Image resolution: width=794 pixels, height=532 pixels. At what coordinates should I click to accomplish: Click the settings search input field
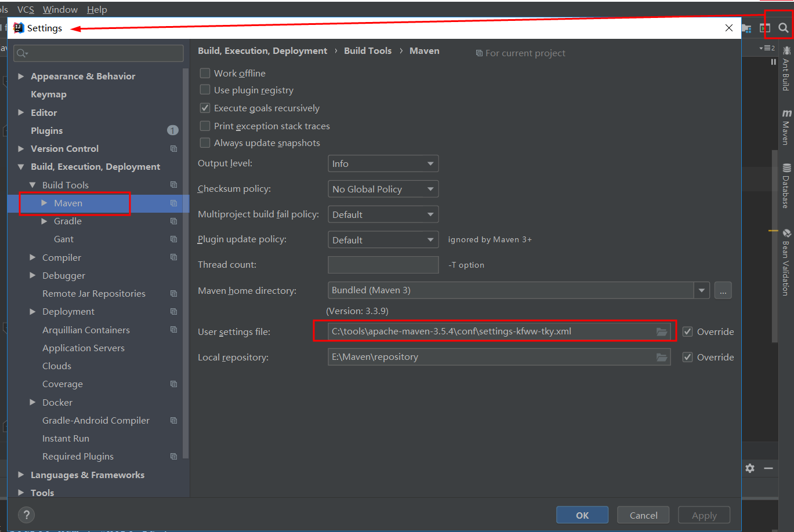(x=99, y=53)
